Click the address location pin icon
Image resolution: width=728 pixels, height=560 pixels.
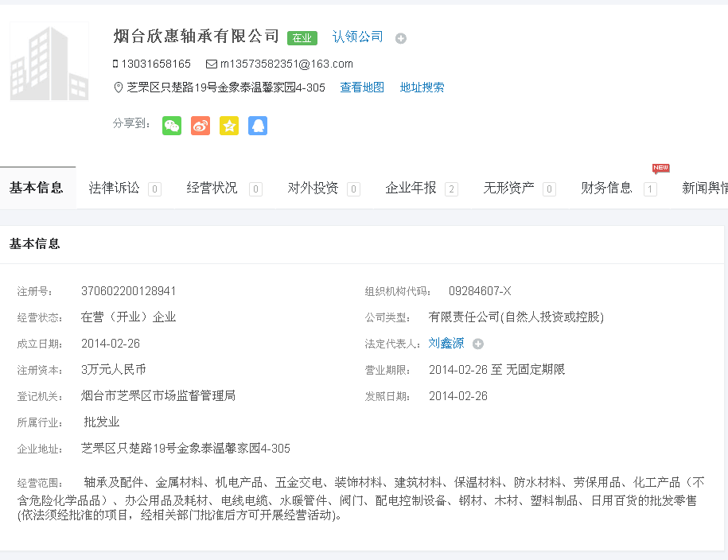point(119,87)
